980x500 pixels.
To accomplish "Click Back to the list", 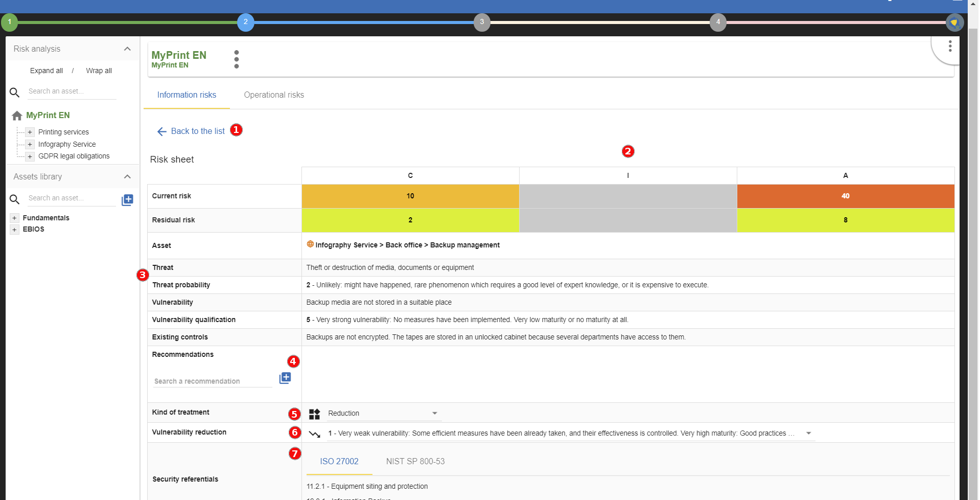I will tap(198, 131).
